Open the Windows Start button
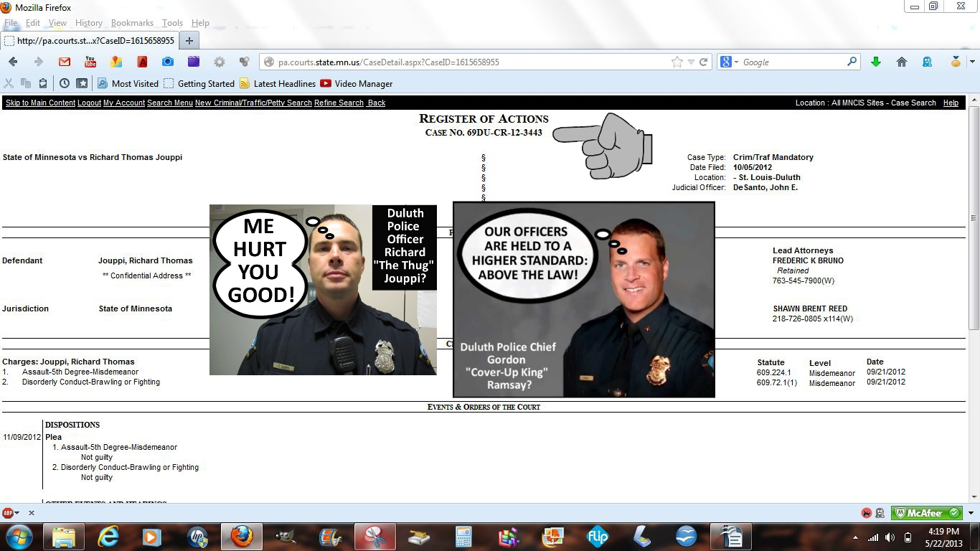Image resolution: width=980 pixels, height=551 pixels. click(19, 536)
